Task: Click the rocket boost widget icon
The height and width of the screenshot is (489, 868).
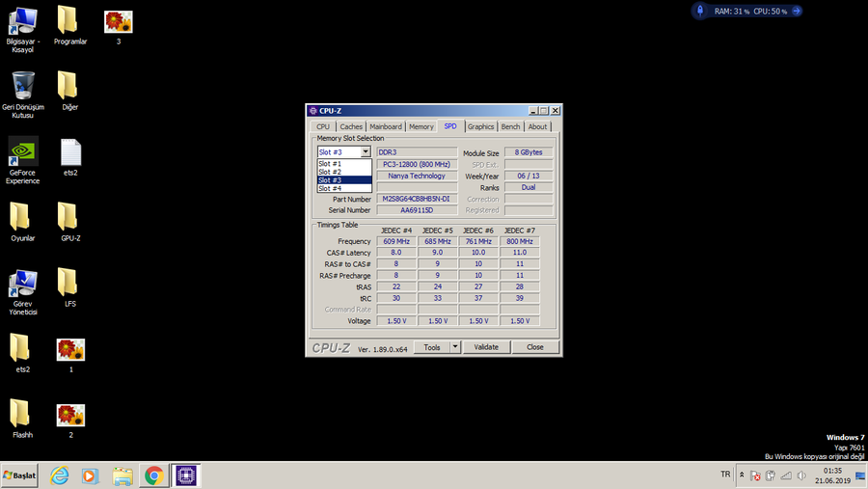Action: (x=700, y=11)
